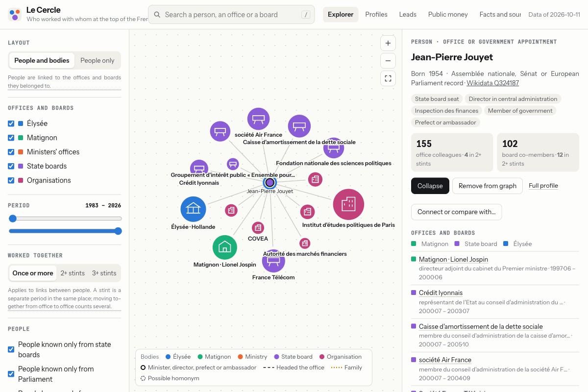Open the Leads tab

pos(408,14)
